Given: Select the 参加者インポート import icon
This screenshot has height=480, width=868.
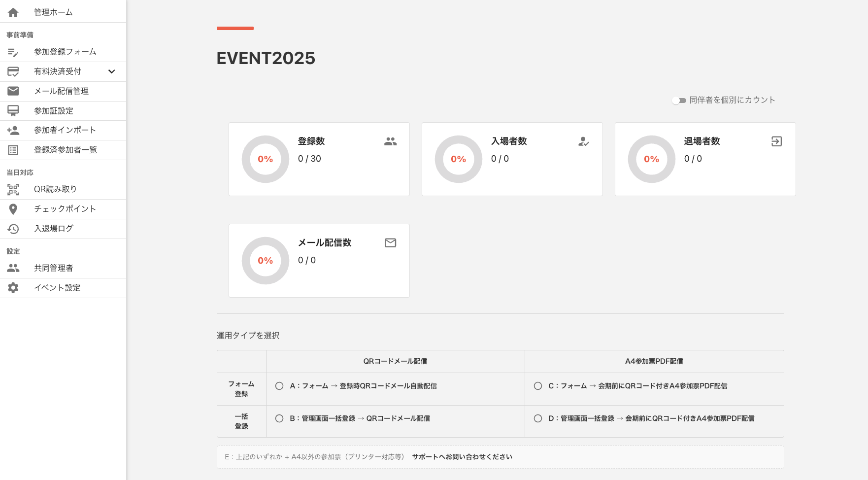Looking at the screenshot, I should (x=13, y=130).
